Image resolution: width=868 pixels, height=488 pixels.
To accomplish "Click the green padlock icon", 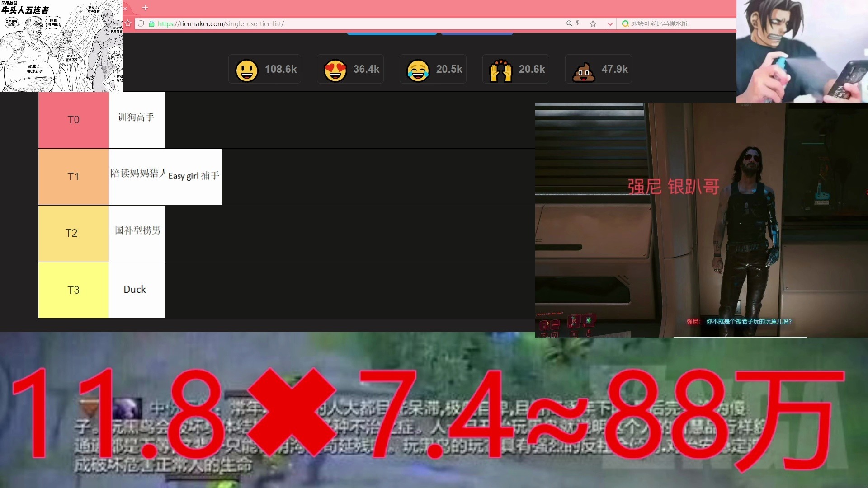I will 152,24.
